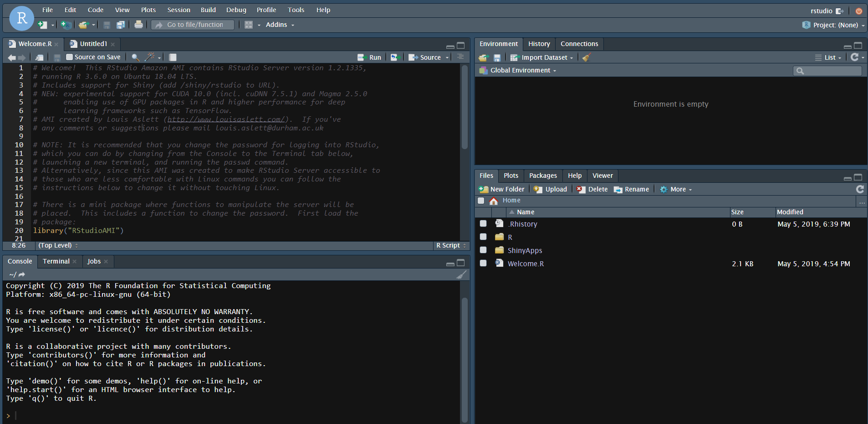This screenshot has width=868, height=424.
Task: Open the Tools menu
Action: [296, 10]
